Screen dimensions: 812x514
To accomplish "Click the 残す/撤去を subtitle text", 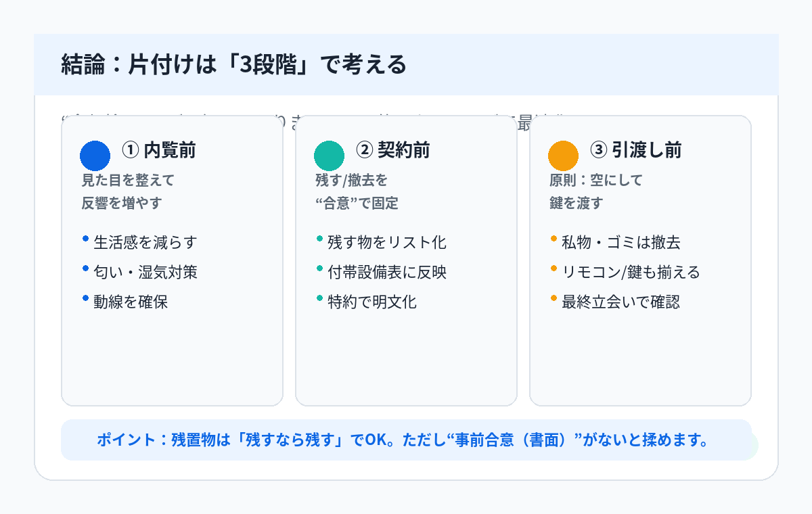I will (351, 181).
